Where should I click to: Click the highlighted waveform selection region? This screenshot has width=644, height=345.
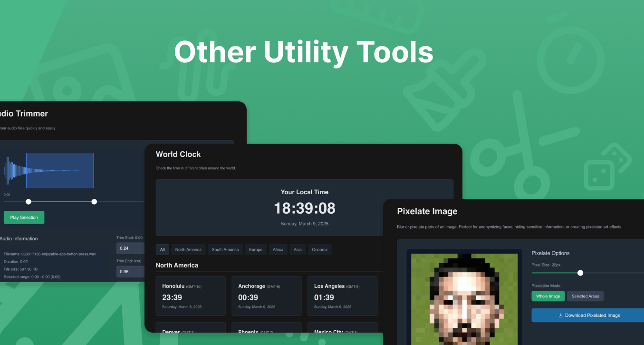(60, 170)
